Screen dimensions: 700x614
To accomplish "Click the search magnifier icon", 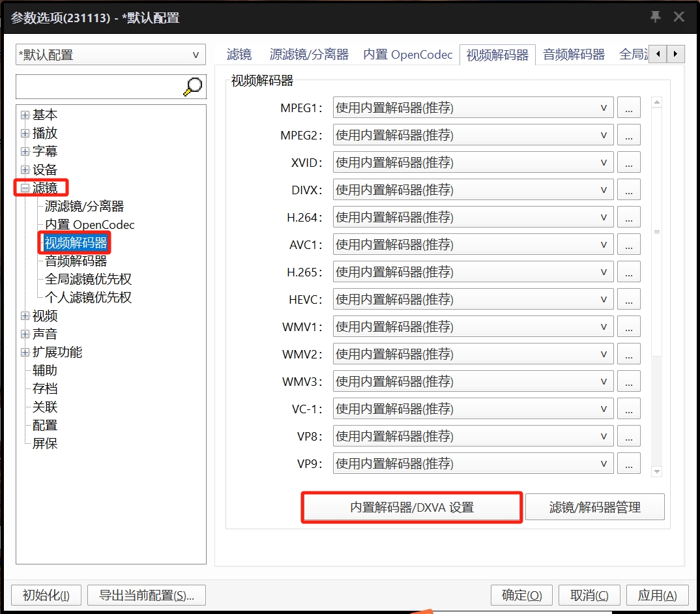I will pyautogui.click(x=192, y=87).
